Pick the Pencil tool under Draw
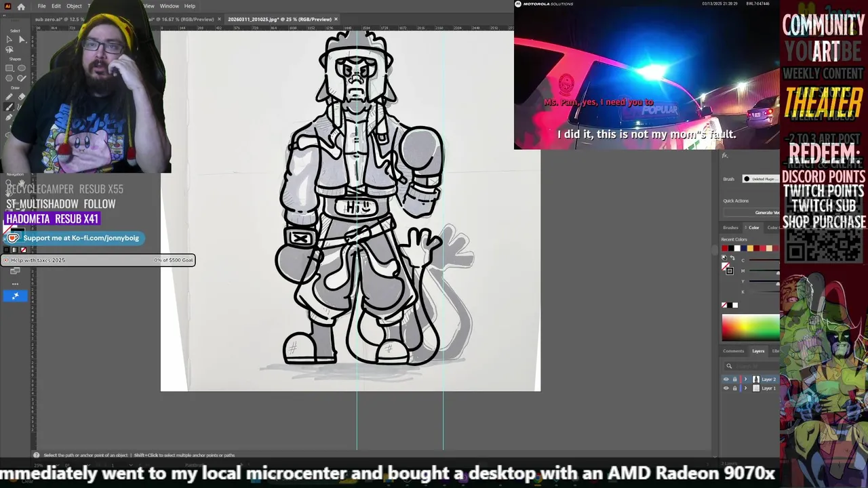The height and width of the screenshot is (488, 868). [9, 97]
